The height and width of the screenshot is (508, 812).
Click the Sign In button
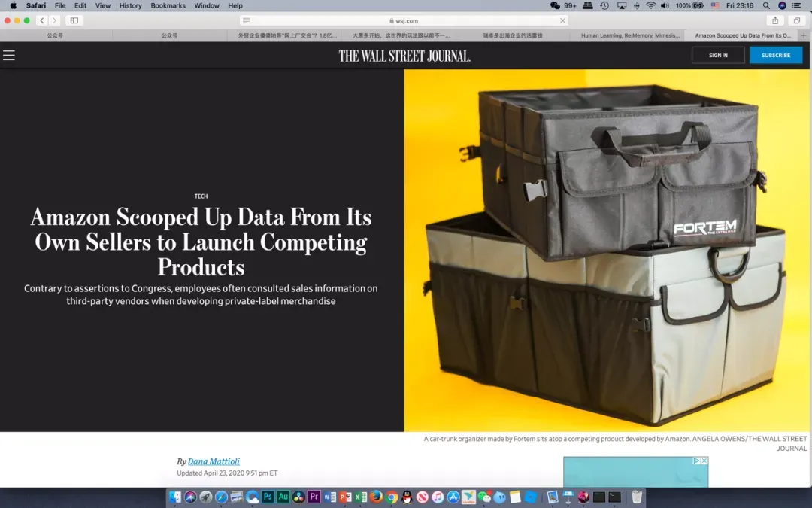pos(718,55)
